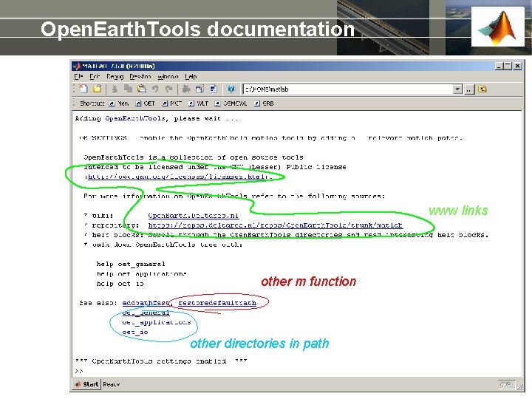Viewport: 532px width, 399px height.
Task: Click the Copy toolbar icon
Action: [x=128, y=89]
